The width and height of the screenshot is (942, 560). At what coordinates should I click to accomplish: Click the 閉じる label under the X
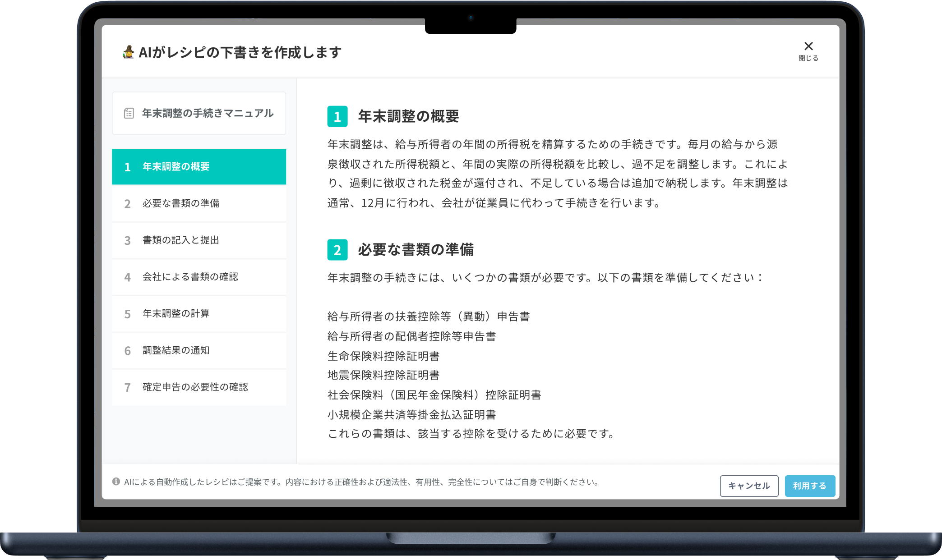click(x=808, y=58)
